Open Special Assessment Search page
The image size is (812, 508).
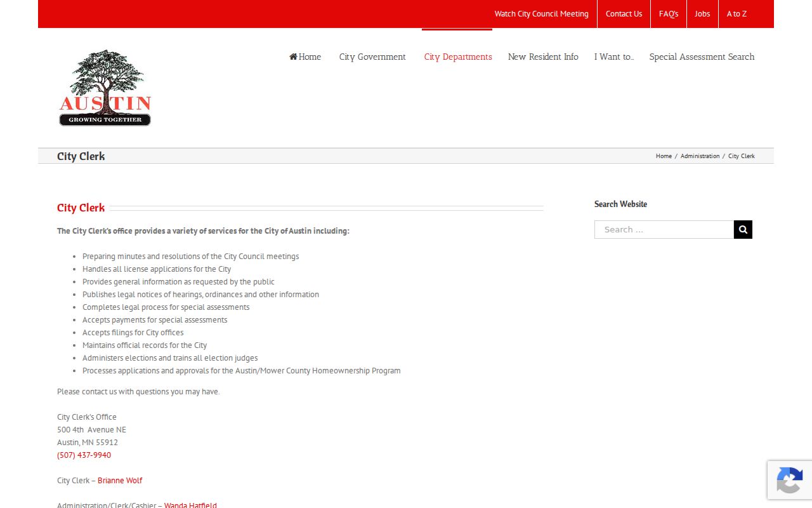(x=702, y=57)
